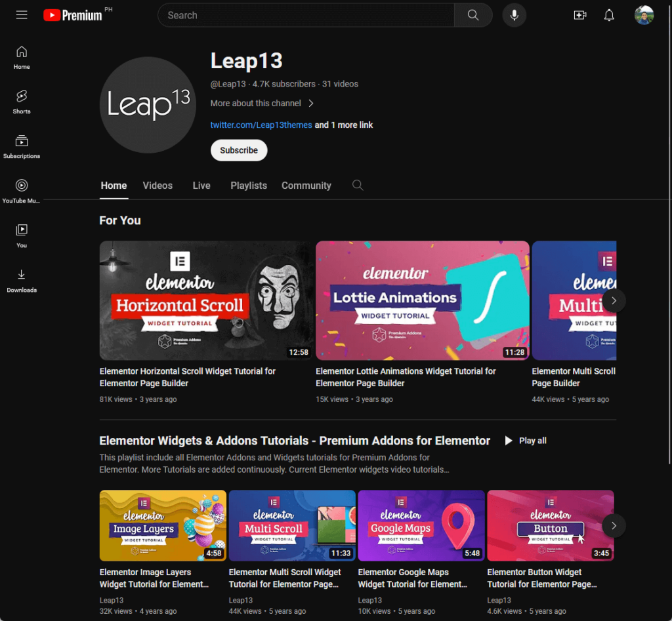This screenshot has height=621, width=672.
Task: Expand the playlist carousel using its right arrow
Action: tap(614, 525)
